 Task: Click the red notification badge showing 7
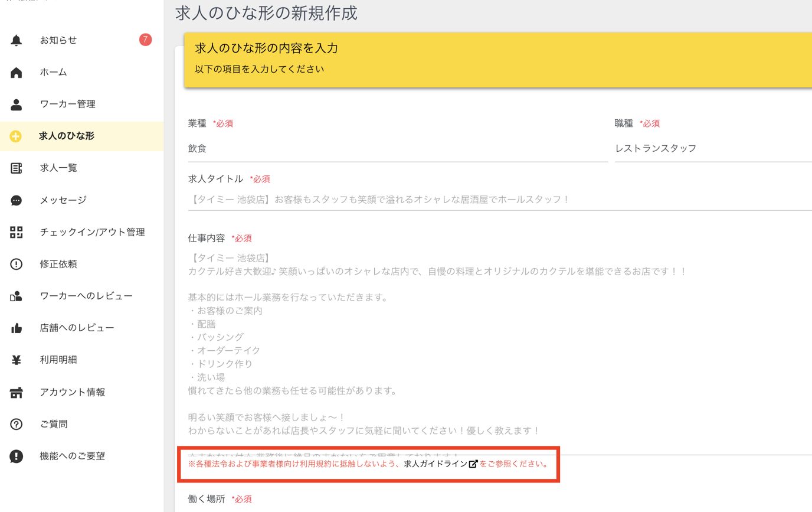145,40
